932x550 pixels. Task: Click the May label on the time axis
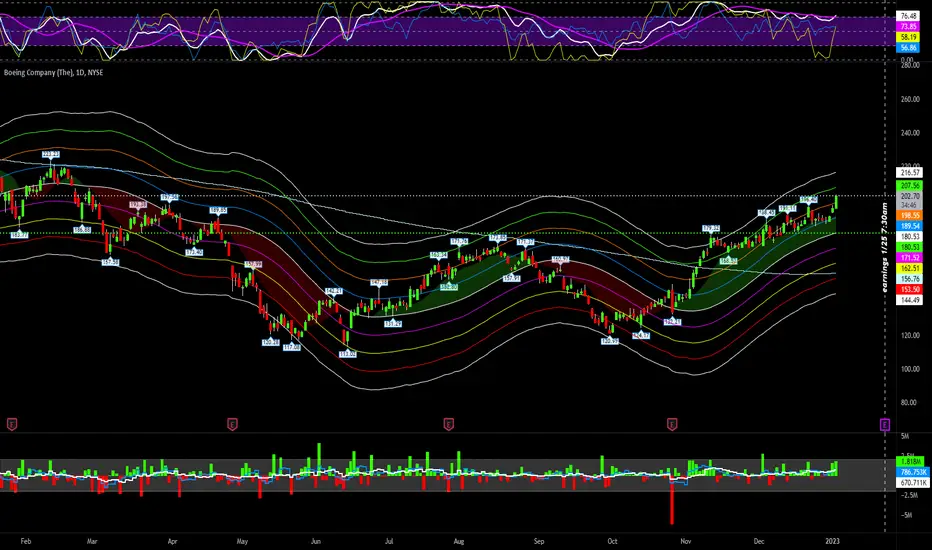(242, 541)
